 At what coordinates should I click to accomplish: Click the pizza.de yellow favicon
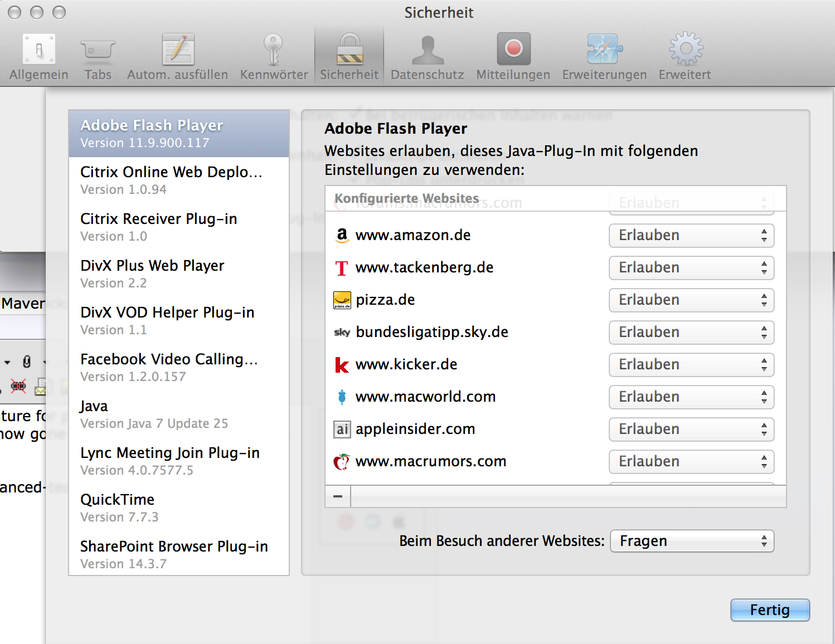342,300
